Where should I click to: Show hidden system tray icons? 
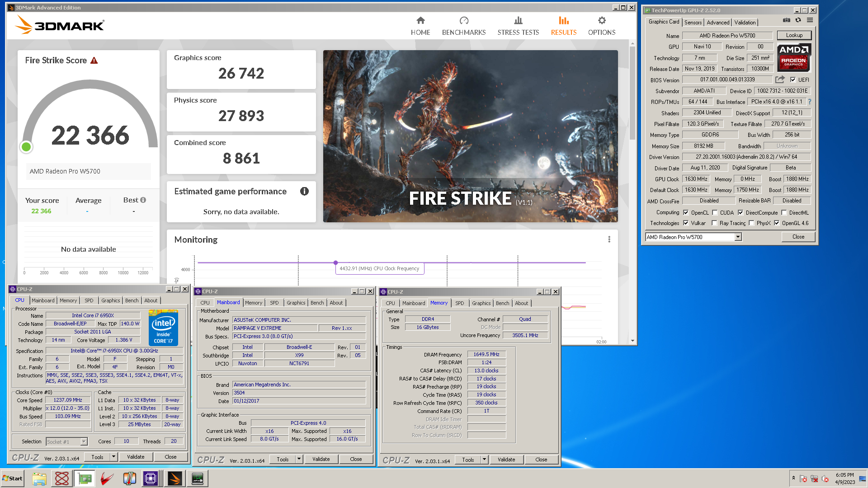point(793,478)
